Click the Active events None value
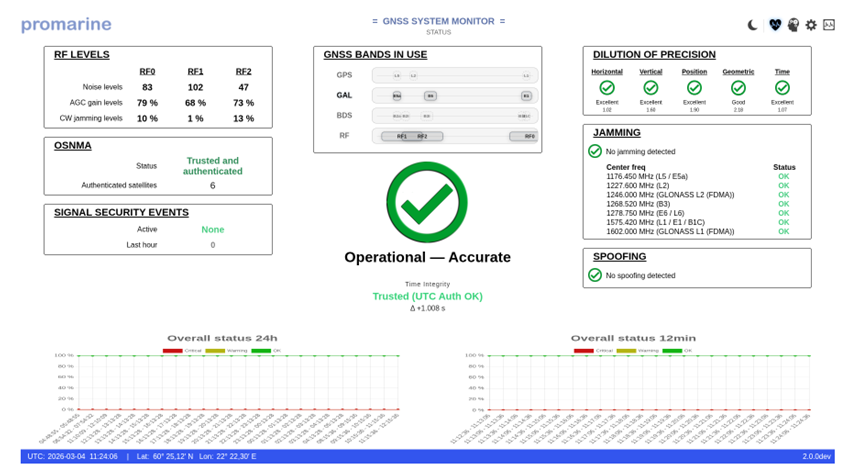This screenshot has width=846, height=470. click(213, 229)
